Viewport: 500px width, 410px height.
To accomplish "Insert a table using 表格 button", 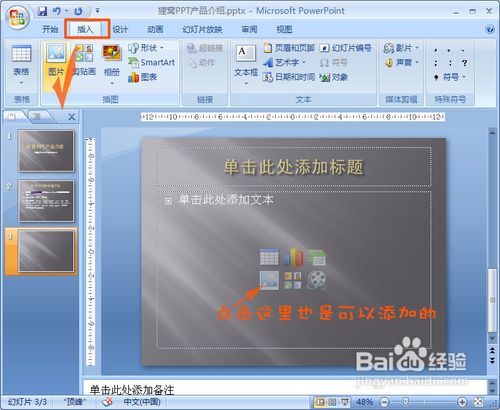I will (21, 60).
